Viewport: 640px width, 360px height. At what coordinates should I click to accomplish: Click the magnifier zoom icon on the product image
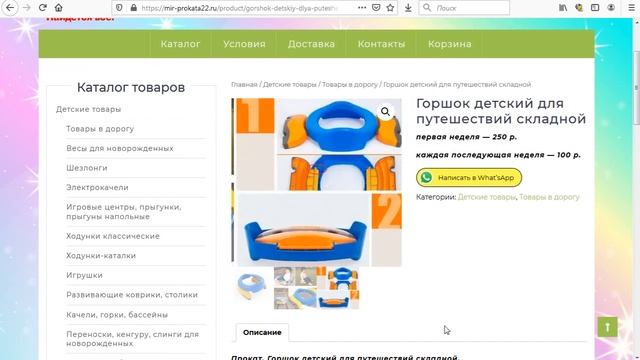pyautogui.click(x=385, y=112)
